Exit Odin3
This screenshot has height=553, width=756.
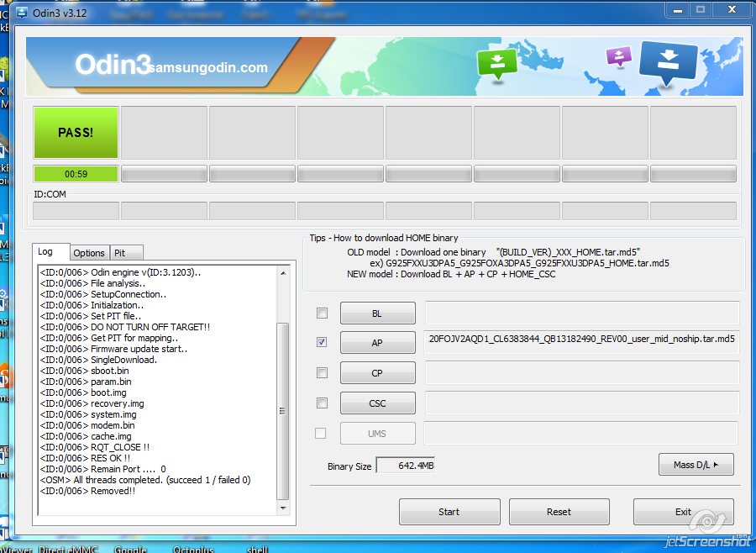(x=683, y=512)
